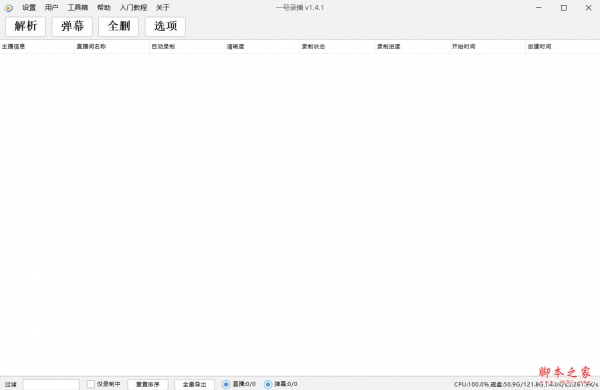Minimize the window
600x390 pixels.
539,8
